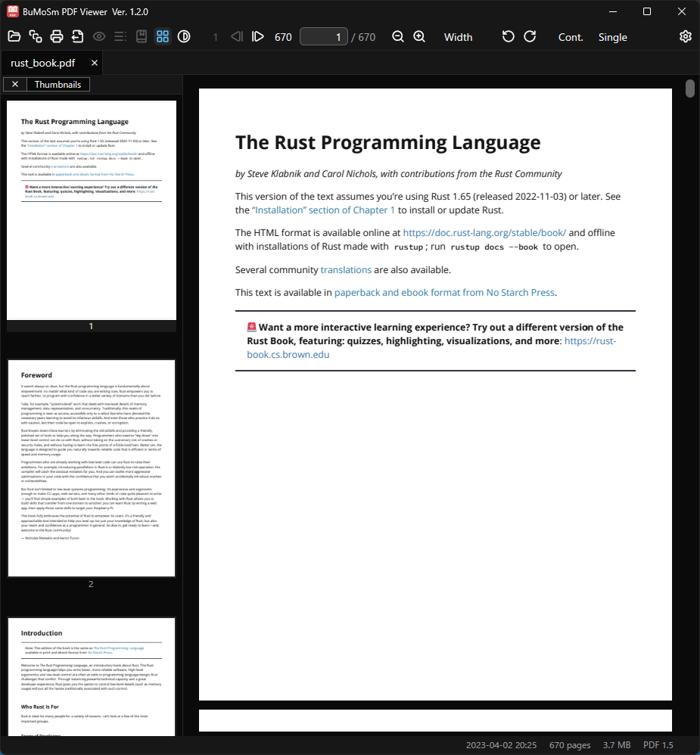The image size is (700, 755).
Task: Open the doc.rust-lang.org/stable/book link
Action: point(484,232)
